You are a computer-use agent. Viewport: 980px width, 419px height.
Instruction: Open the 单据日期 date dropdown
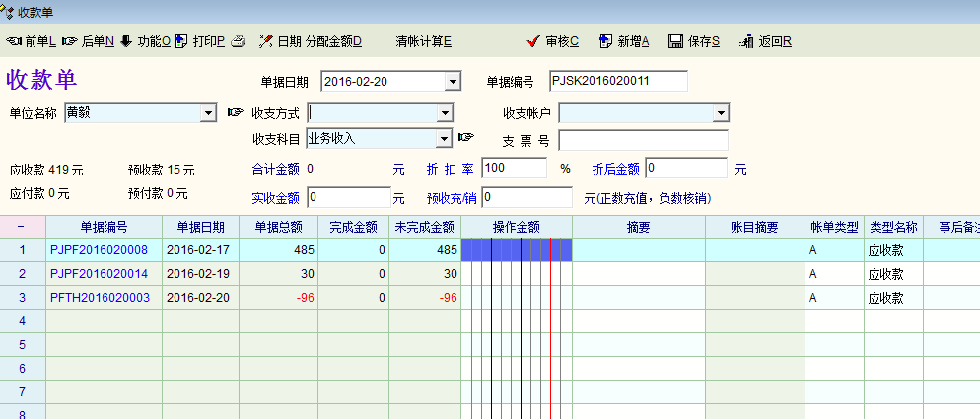453,81
